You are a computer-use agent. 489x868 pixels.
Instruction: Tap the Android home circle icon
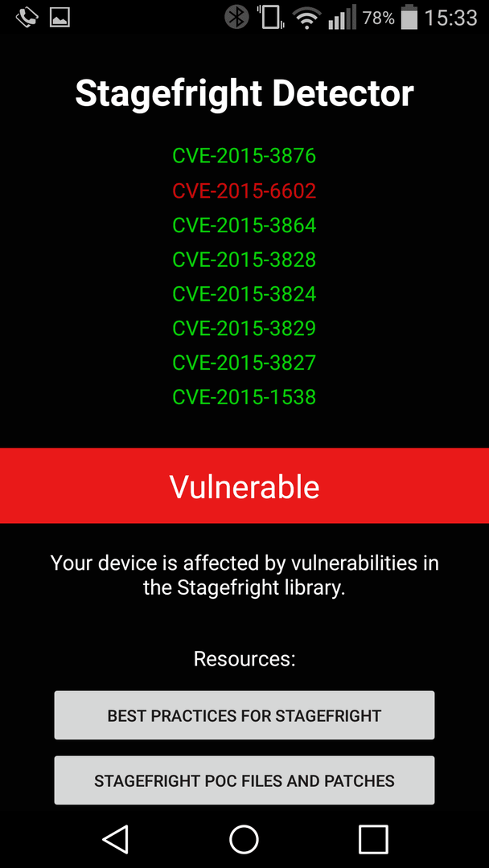point(244,838)
